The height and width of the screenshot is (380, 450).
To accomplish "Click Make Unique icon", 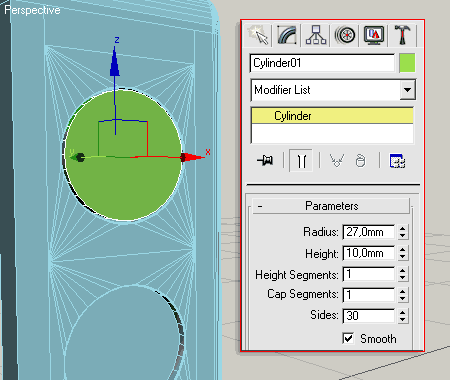I will pyautogui.click(x=337, y=161).
